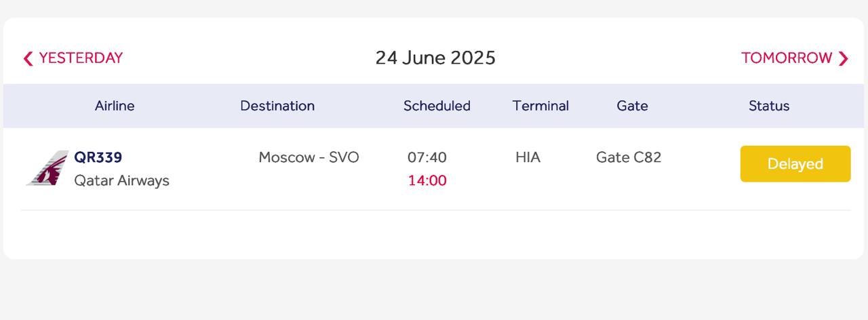Viewport: 868px width, 320px height.
Task: Click the 24 June 2025 date heading
Action: [435, 58]
